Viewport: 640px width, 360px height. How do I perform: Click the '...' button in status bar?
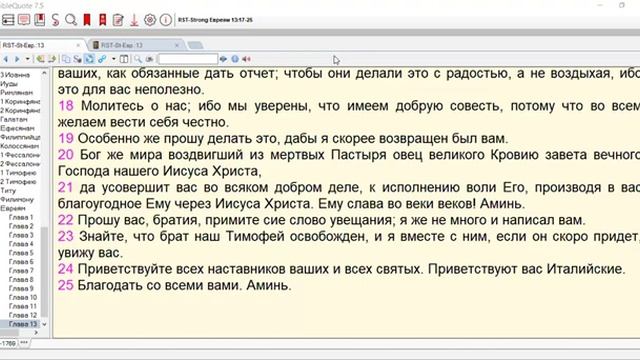click(x=24, y=343)
